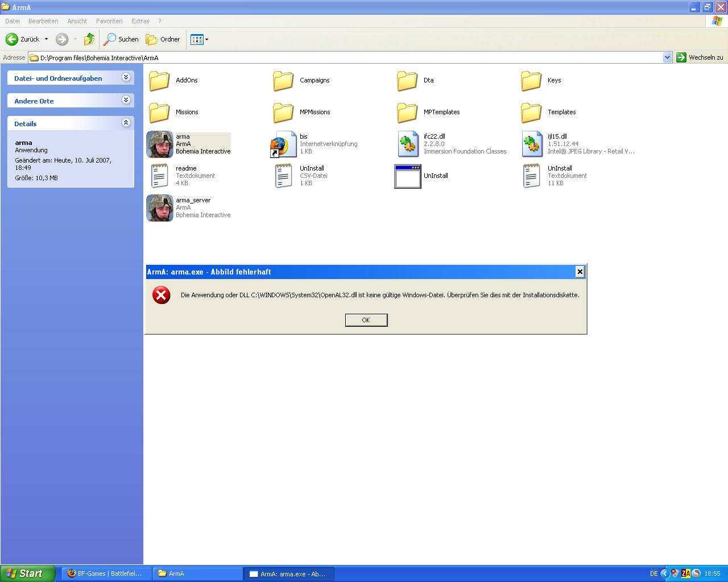Open the Datei menu

point(13,21)
